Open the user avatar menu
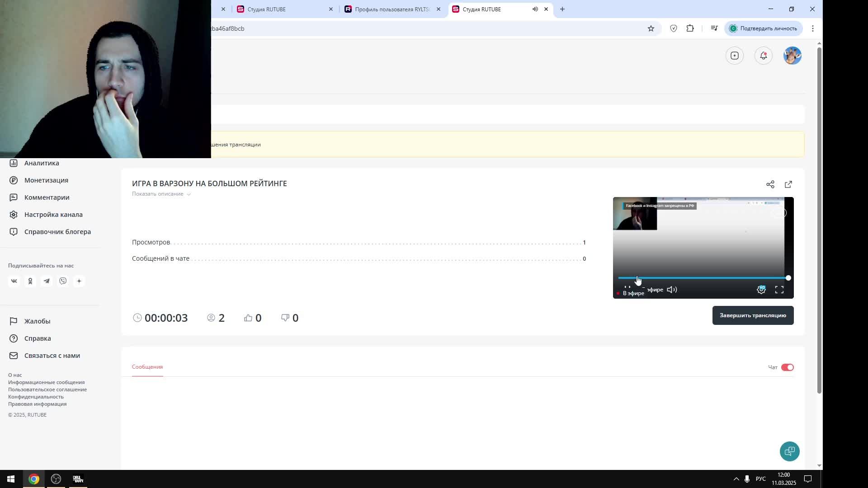The image size is (868, 488). [793, 56]
